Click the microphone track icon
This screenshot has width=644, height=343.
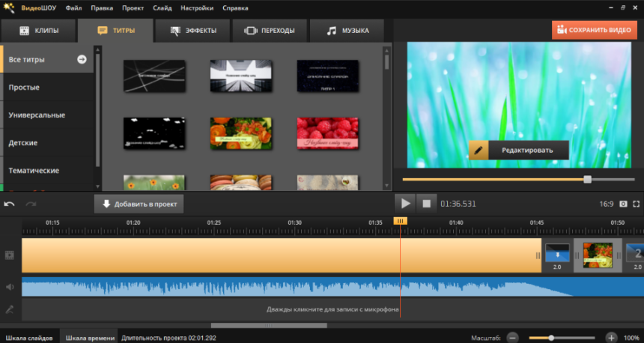[x=10, y=309]
